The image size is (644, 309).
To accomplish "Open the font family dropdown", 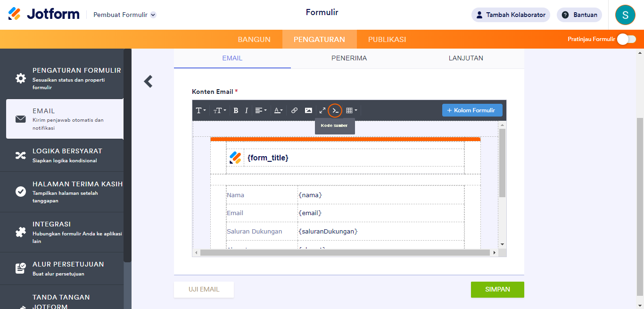I will coord(201,110).
